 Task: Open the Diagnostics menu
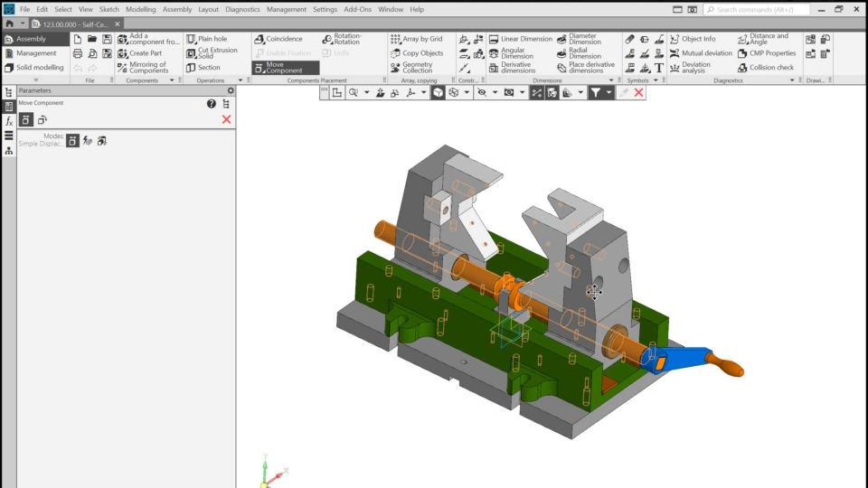click(241, 9)
